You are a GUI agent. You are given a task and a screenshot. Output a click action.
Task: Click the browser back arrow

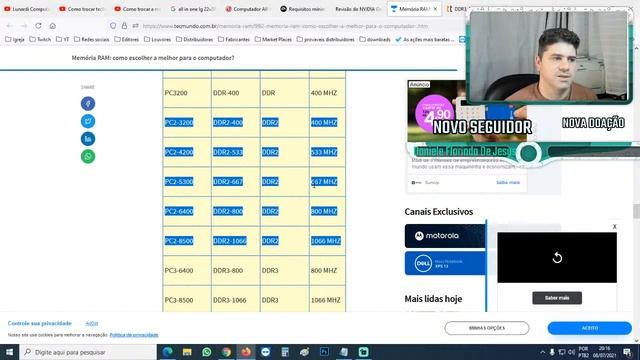[x=10, y=26]
